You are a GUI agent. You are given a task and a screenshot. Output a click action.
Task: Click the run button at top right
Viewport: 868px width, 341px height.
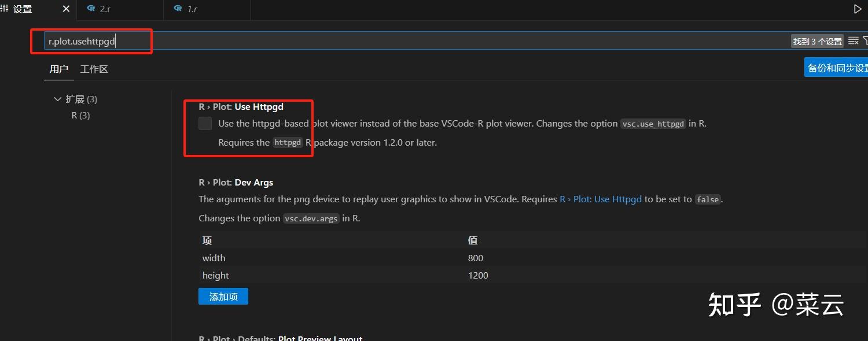pos(857,8)
